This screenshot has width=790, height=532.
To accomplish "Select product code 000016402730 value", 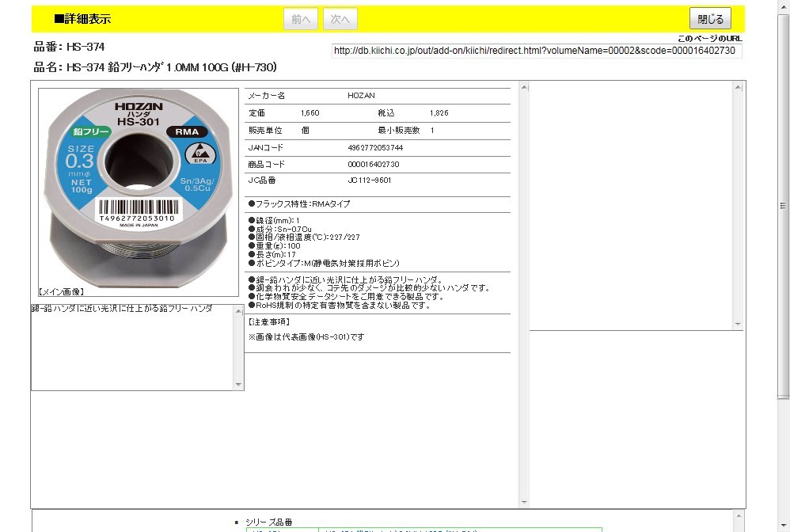I will 374,164.
